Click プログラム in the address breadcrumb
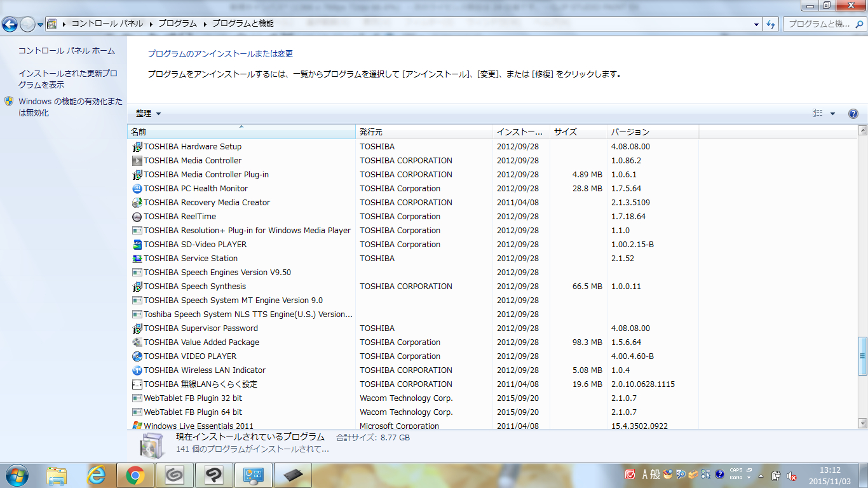 click(x=178, y=24)
